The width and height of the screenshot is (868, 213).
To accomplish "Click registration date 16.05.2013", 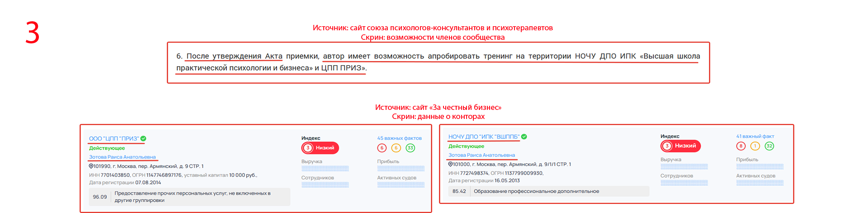I will point(507,180).
